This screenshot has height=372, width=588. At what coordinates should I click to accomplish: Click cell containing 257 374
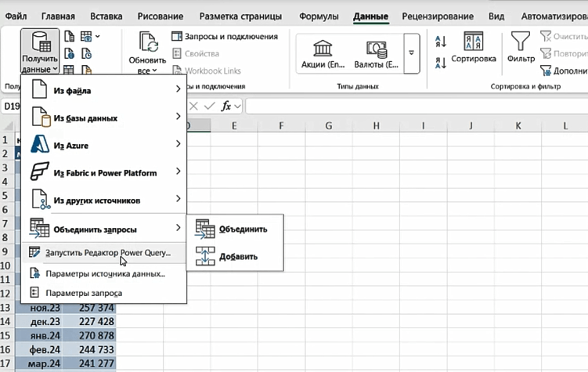tap(89, 308)
